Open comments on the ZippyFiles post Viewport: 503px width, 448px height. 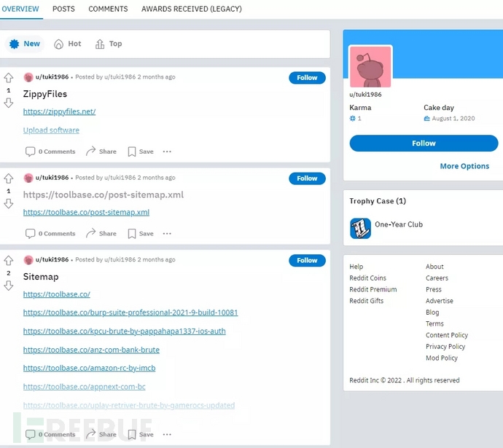tap(50, 152)
